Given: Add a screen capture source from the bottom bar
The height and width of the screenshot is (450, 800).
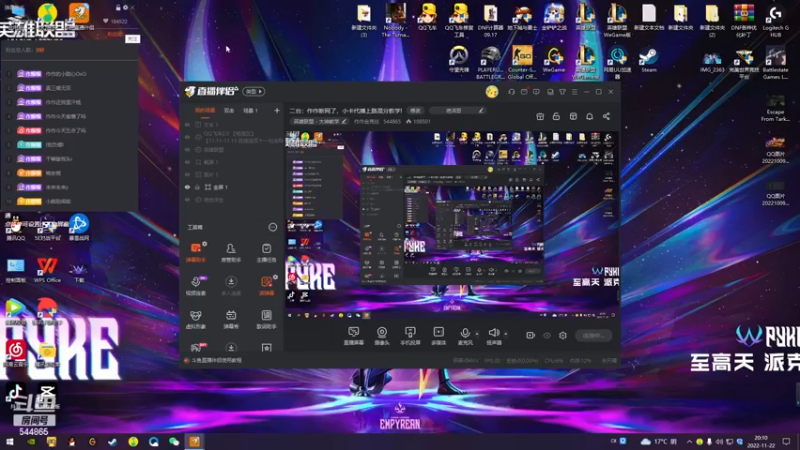Looking at the screenshot, I should [x=354, y=336].
